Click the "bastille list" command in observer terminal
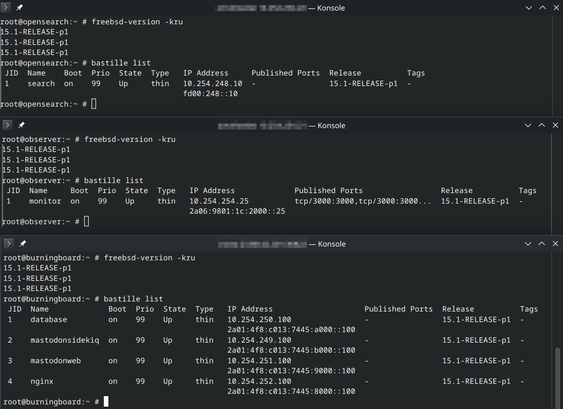 pyautogui.click(x=113, y=180)
